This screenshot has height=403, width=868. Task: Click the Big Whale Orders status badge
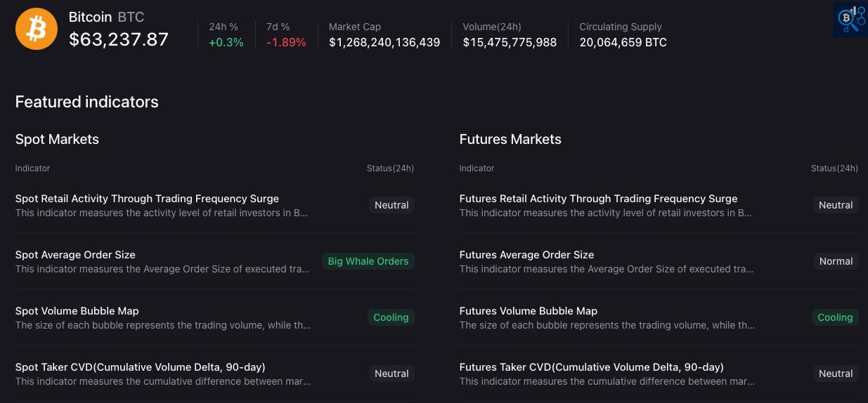coord(368,261)
